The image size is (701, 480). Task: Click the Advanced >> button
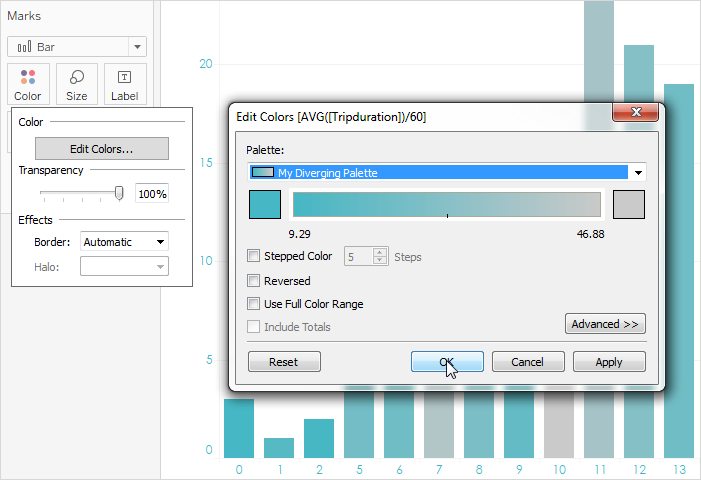(605, 324)
